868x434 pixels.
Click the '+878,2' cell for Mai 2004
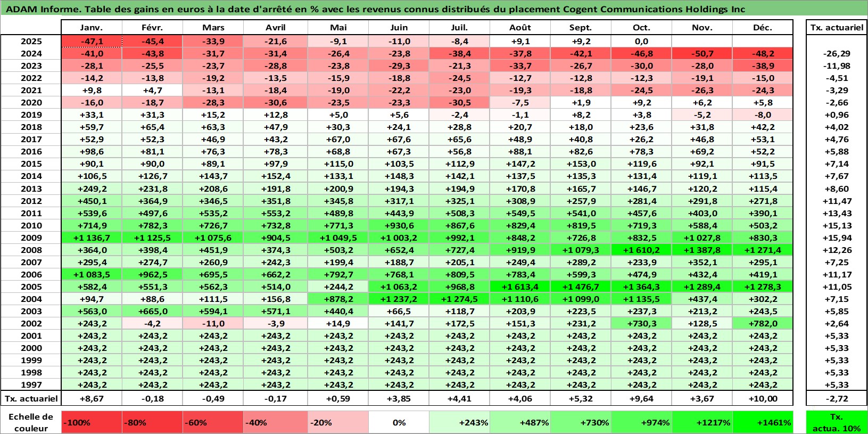tap(338, 299)
